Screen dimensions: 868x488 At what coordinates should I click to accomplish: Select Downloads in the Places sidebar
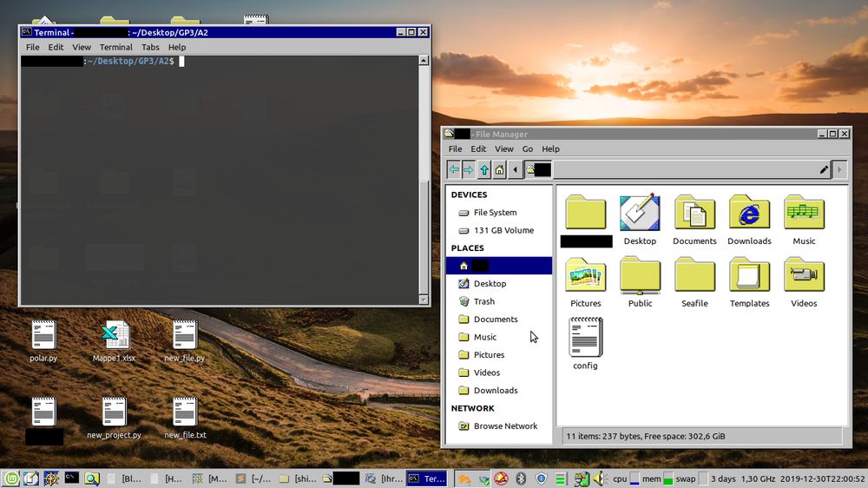click(499, 391)
